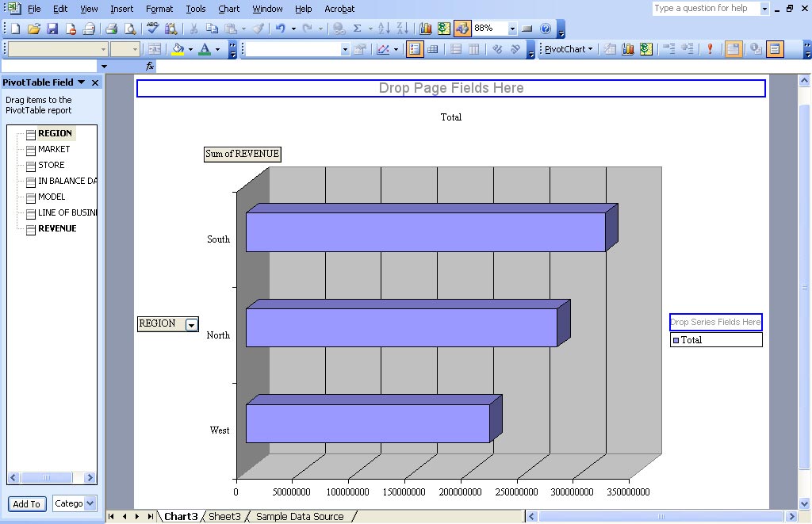Click the Sum of REVENUE field button

tap(243, 154)
